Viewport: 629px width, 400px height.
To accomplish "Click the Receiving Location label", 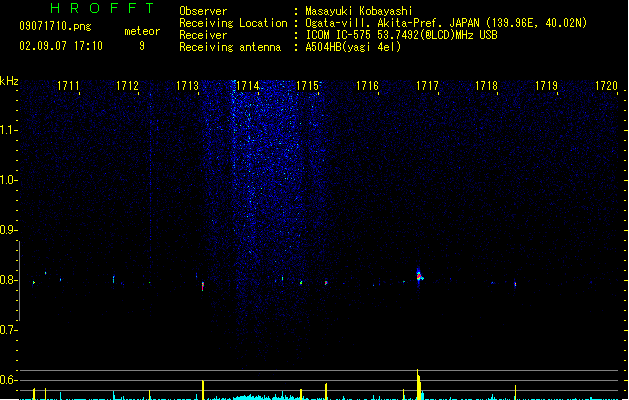I will [233, 23].
